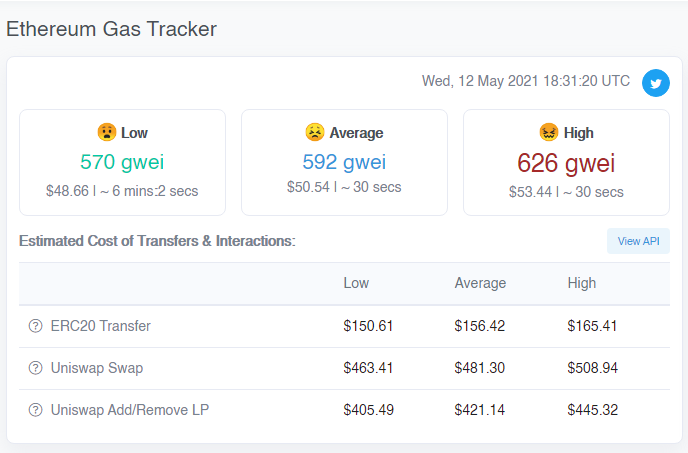The image size is (688, 453).
Task: Click the astonished emoji beside Low
Action: pyautogui.click(x=107, y=132)
